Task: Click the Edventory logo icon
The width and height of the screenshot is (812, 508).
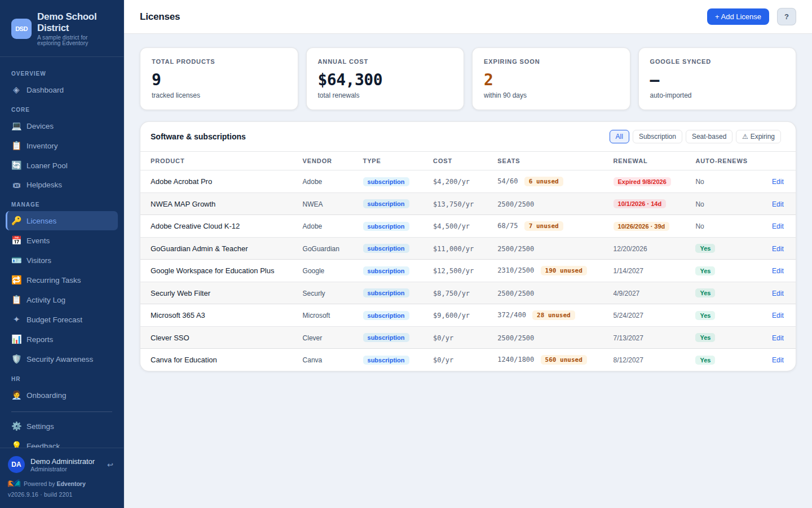Action: tap(14, 484)
